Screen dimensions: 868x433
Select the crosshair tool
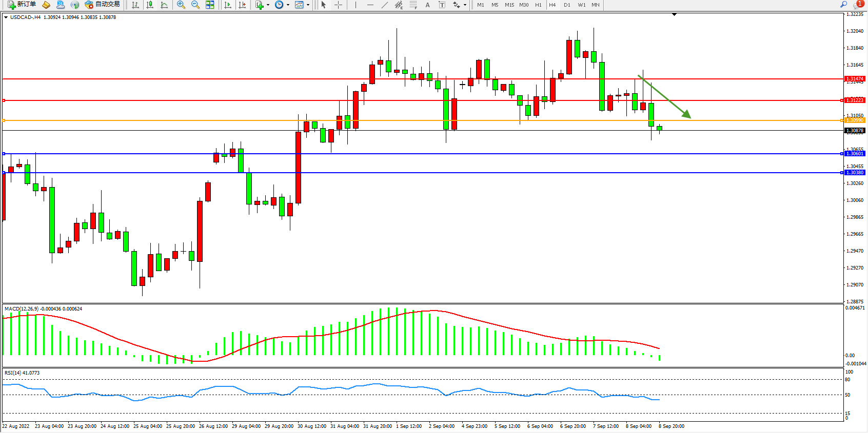point(338,5)
